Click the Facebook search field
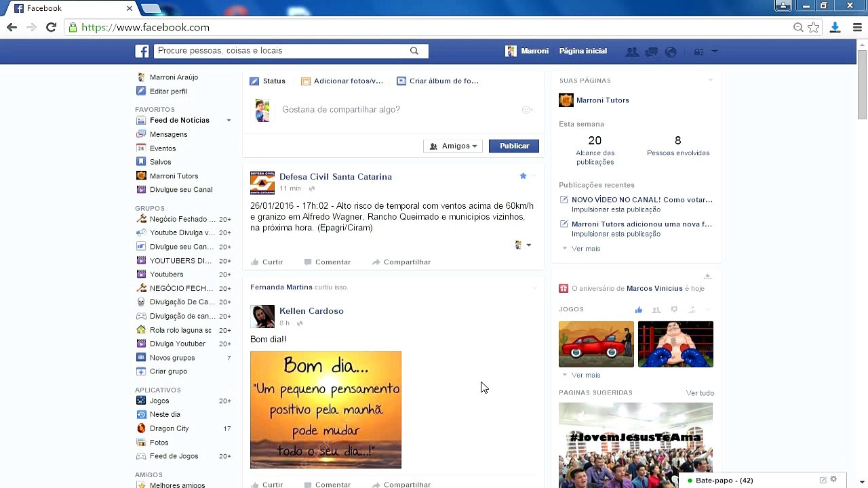 pyautogui.click(x=291, y=51)
